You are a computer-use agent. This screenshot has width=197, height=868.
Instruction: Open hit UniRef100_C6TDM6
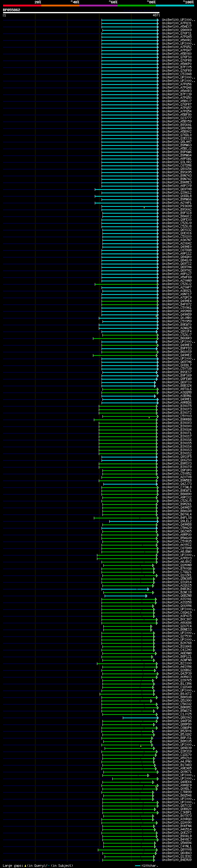(x=177, y=166)
